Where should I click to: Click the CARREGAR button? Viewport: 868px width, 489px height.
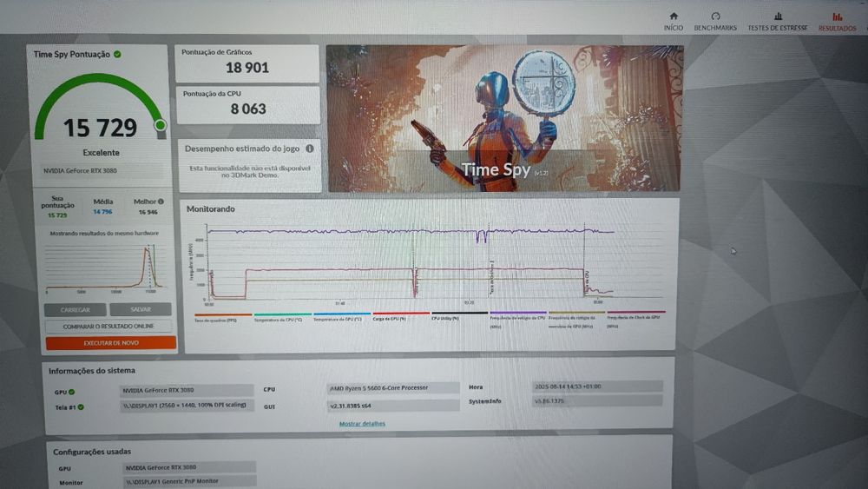[76, 309]
